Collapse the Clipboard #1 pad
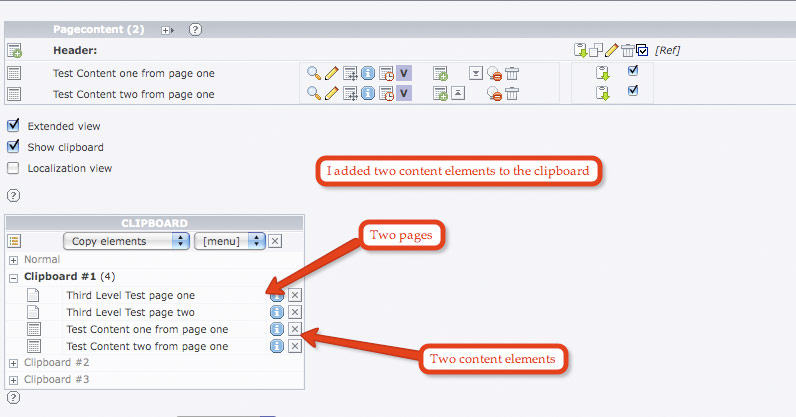 pos(14,277)
